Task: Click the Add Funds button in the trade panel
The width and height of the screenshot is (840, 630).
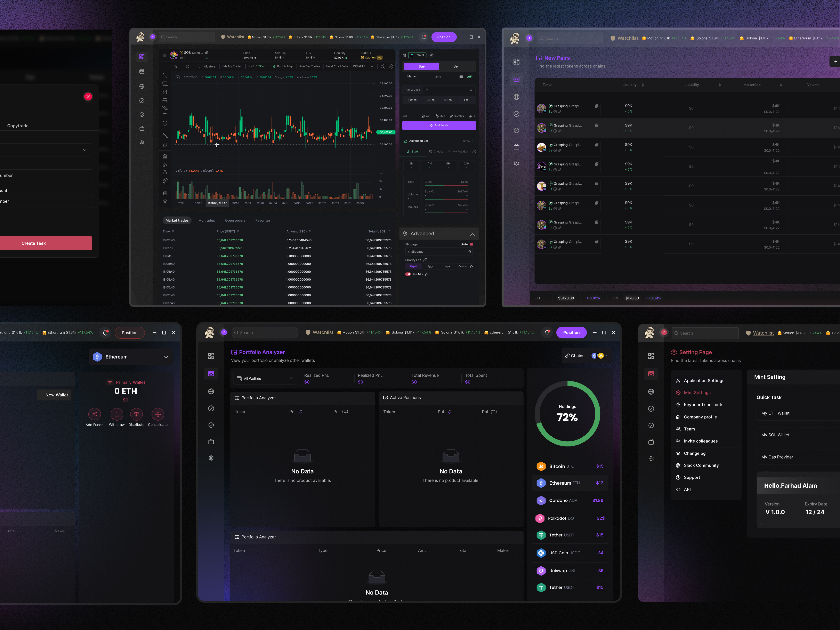Action: [x=439, y=125]
